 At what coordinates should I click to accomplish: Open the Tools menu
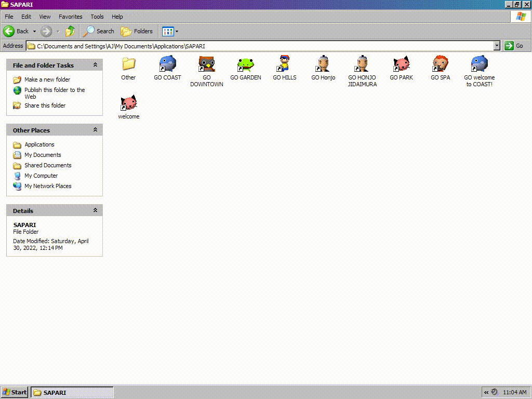coord(97,17)
